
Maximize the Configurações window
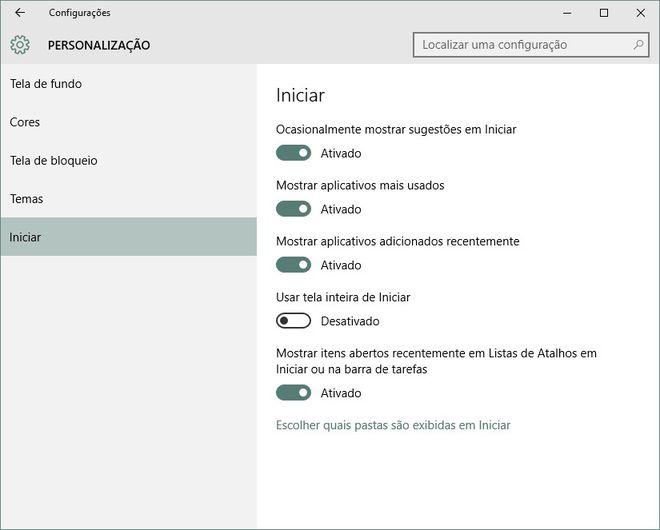(604, 13)
